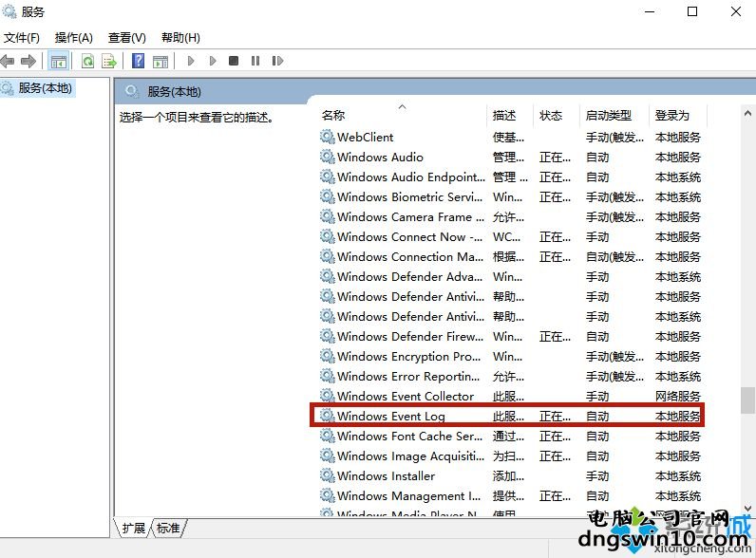Click the Forward arrow in the toolbar
Viewport: 756px width, 558px height.
[x=28, y=61]
